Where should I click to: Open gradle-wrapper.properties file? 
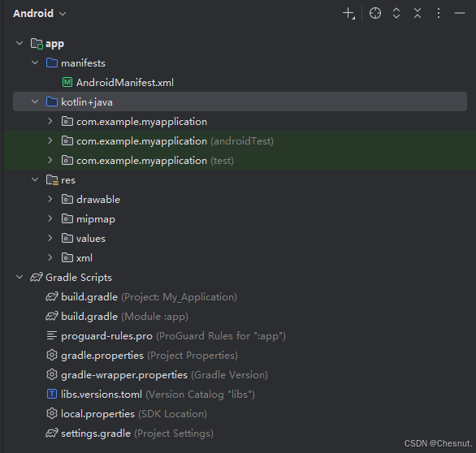coord(164,375)
